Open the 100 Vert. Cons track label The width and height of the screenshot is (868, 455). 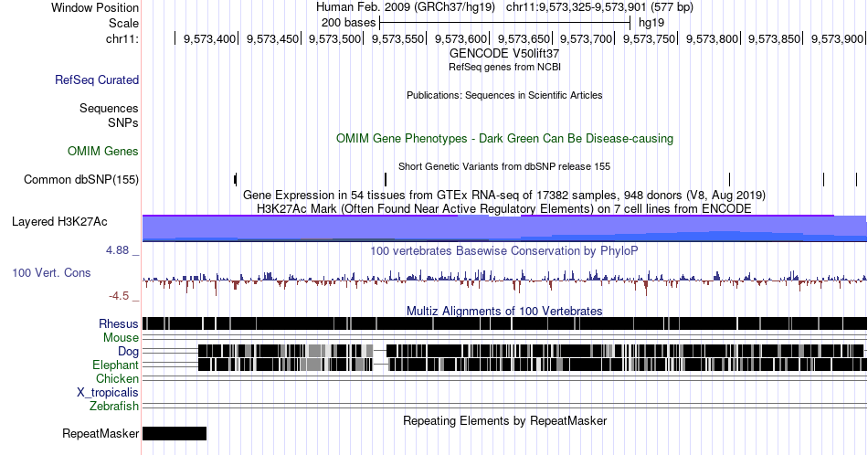pos(51,272)
